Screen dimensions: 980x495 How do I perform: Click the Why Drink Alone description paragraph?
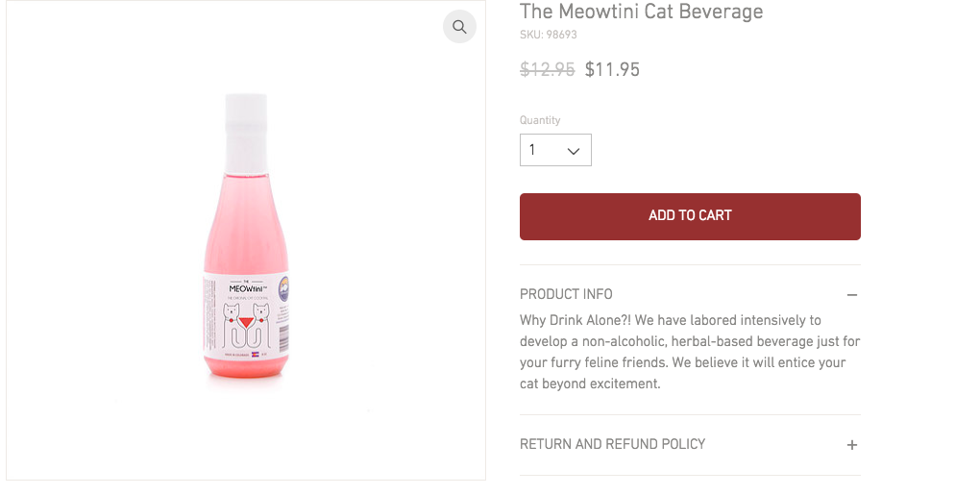click(690, 352)
